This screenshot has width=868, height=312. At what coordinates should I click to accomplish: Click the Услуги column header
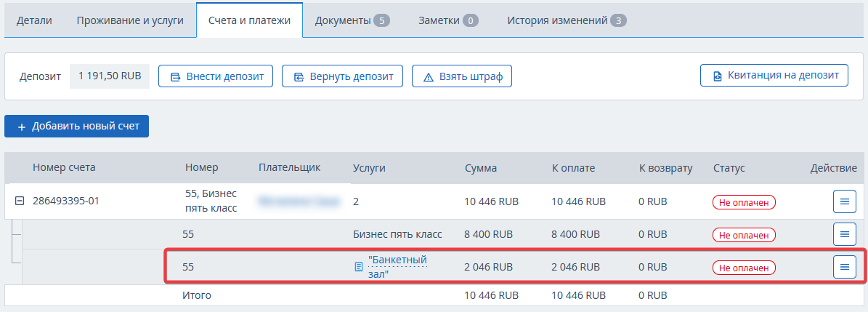[369, 168]
